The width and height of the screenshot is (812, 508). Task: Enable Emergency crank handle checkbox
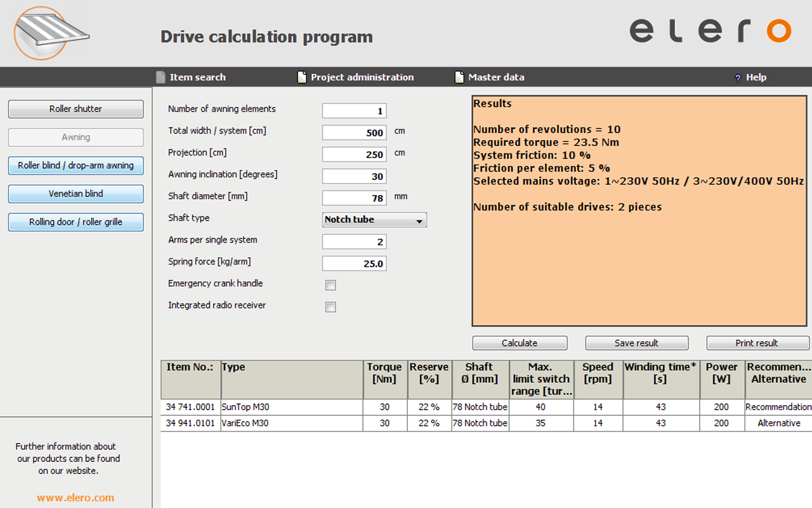tap(331, 285)
